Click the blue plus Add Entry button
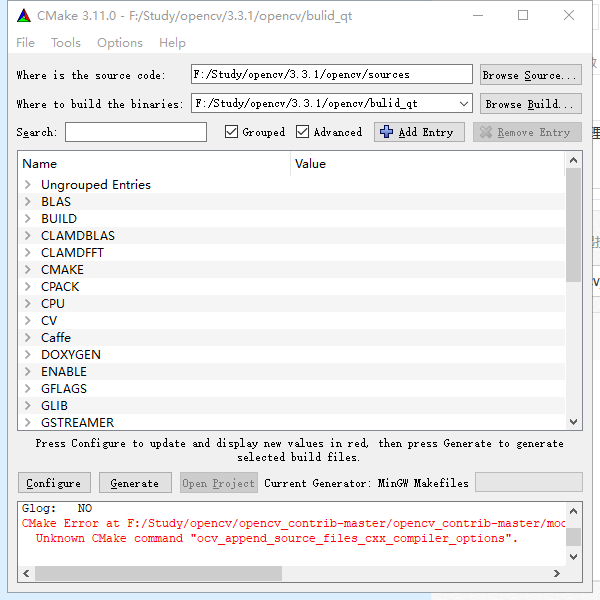 (419, 132)
